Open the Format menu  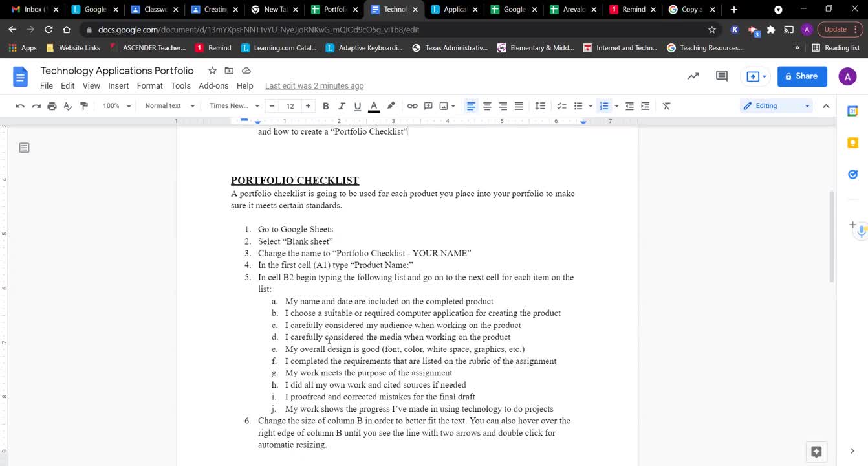point(149,86)
